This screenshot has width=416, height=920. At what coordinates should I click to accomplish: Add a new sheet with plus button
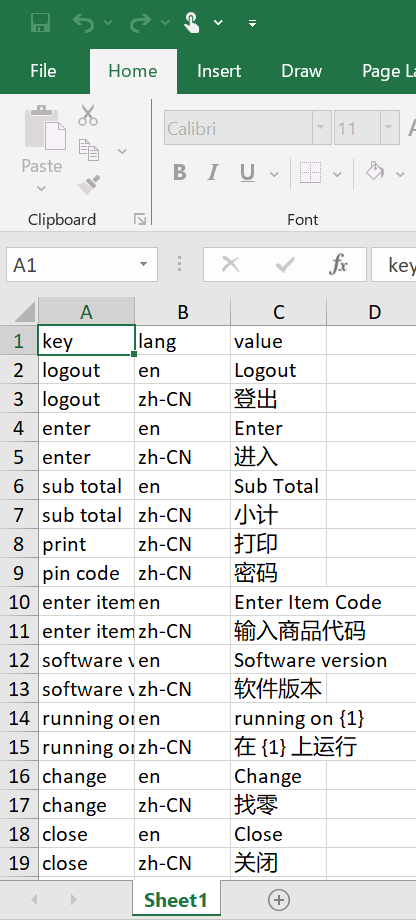coord(279,899)
